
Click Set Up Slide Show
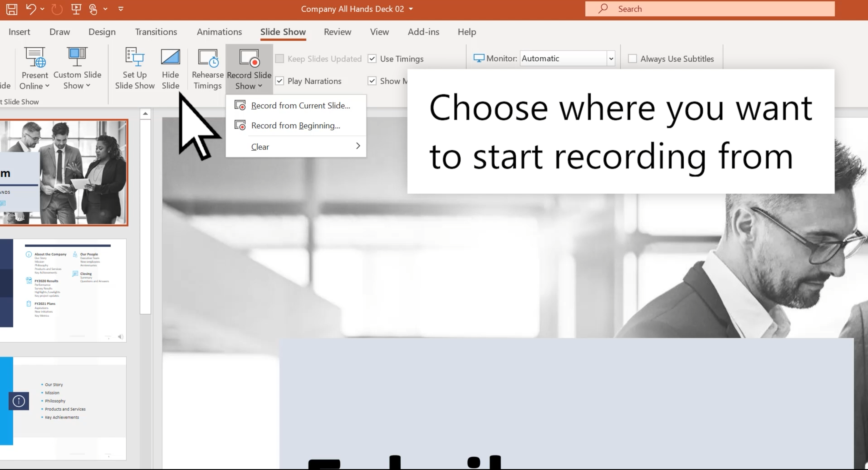click(x=135, y=69)
